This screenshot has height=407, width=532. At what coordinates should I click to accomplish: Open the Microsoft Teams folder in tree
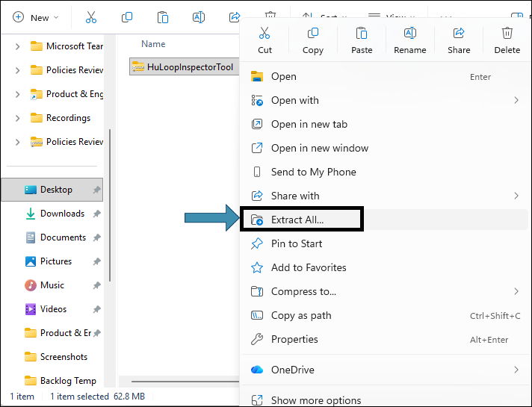[x=66, y=46]
